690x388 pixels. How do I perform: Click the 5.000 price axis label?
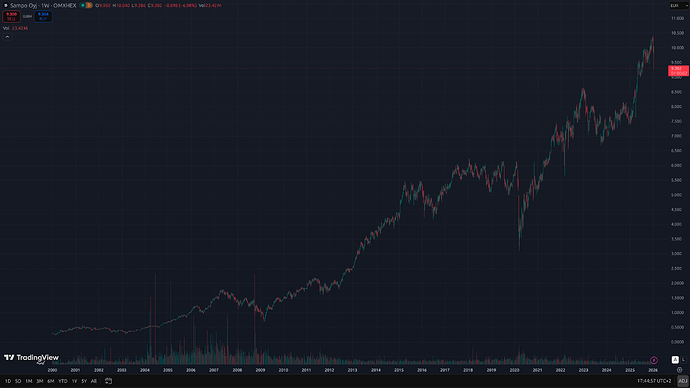(x=677, y=195)
